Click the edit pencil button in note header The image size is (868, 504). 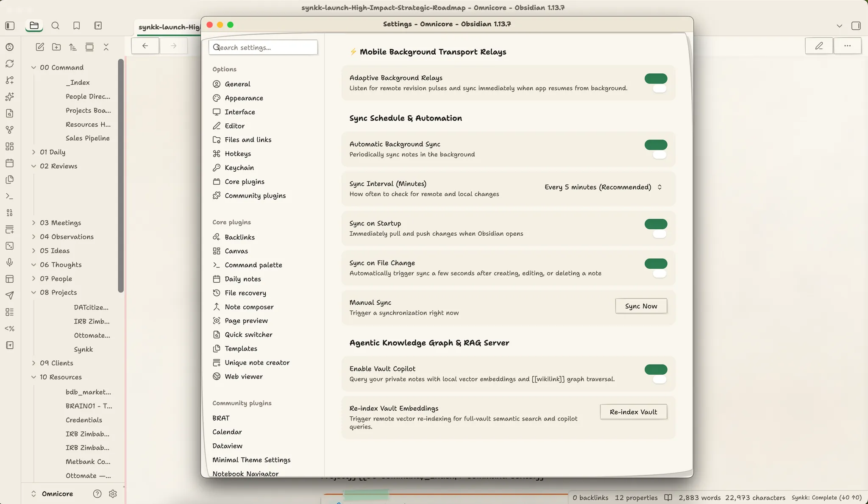coord(819,46)
